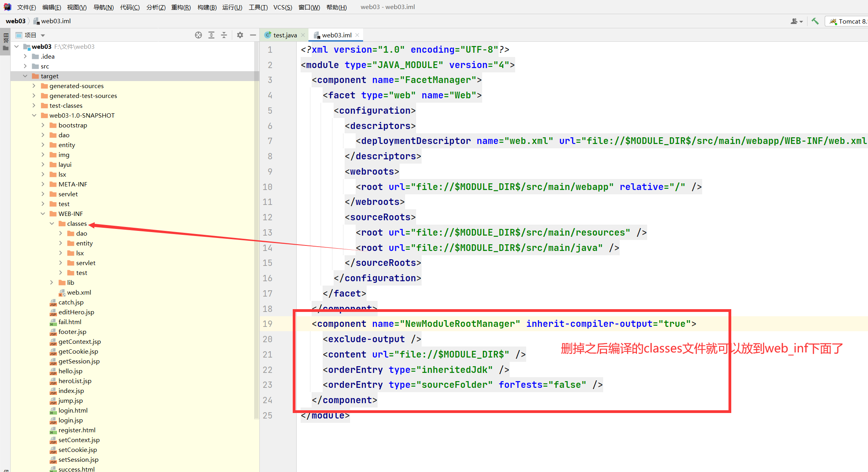Open project panel settings gear

point(240,35)
